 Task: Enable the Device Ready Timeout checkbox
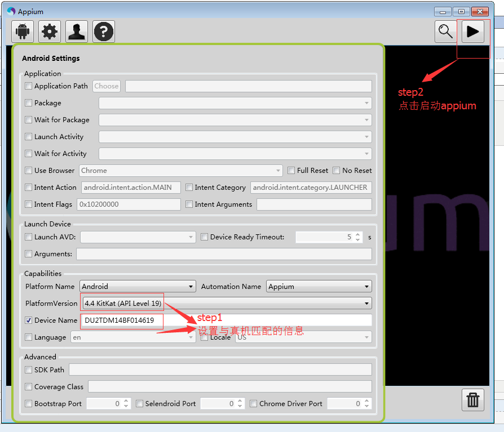pos(204,237)
